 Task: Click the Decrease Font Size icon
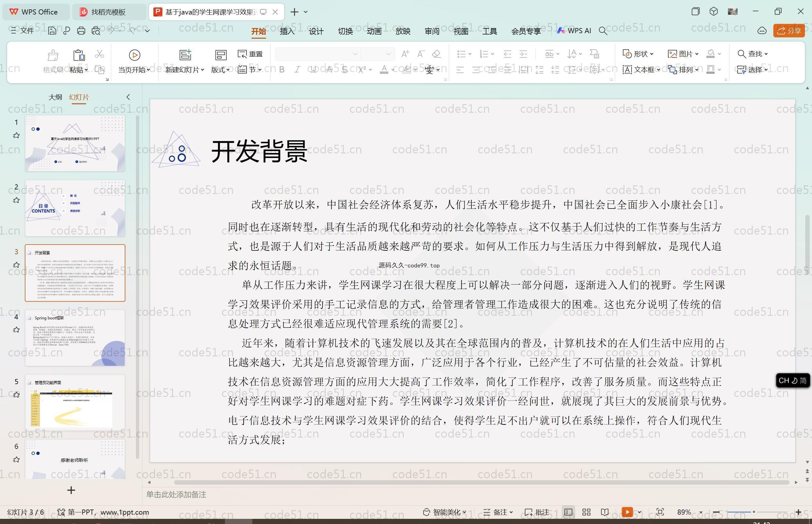(x=421, y=54)
